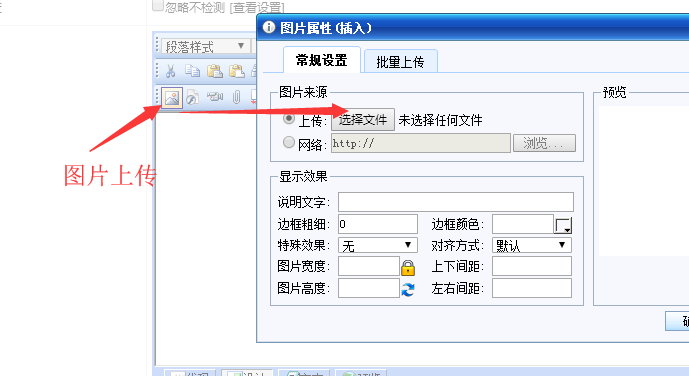The height and width of the screenshot is (376, 689).
Task: Select the 上传 radio button
Action: pyautogui.click(x=289, y=119)
